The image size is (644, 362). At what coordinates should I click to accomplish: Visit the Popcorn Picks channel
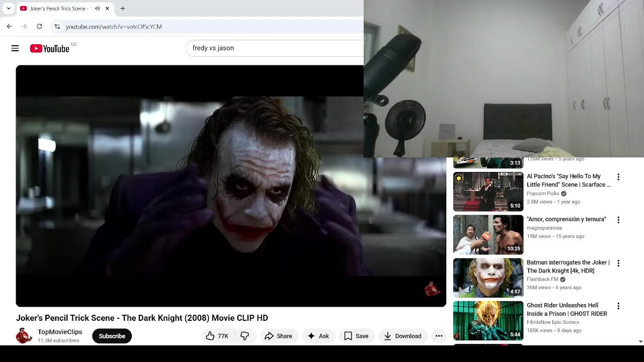543,194
